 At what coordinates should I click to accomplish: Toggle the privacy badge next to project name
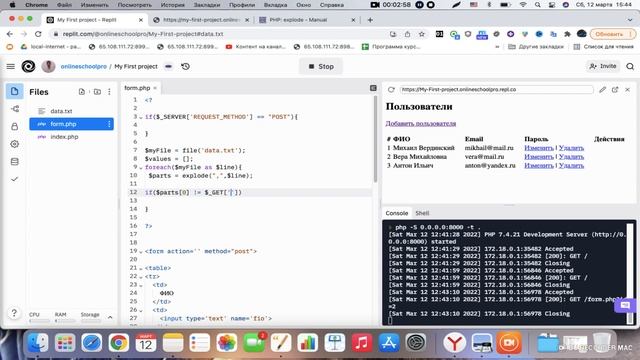click(x=169, y=66)
